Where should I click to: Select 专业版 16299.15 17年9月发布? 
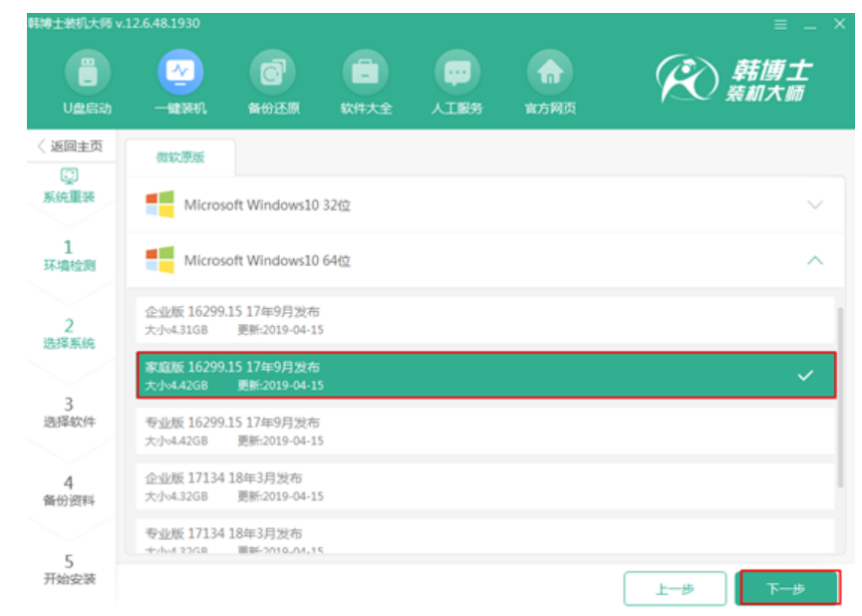coord(485,432)
